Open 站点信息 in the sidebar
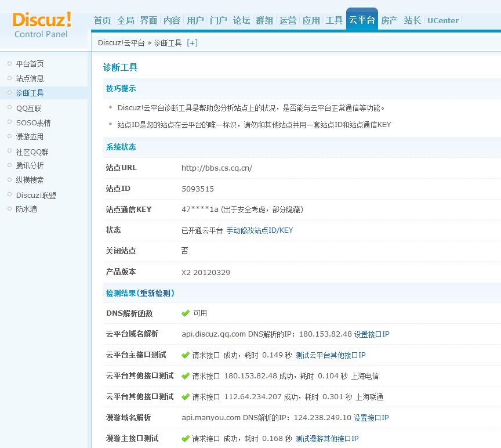 click(30, 78)
